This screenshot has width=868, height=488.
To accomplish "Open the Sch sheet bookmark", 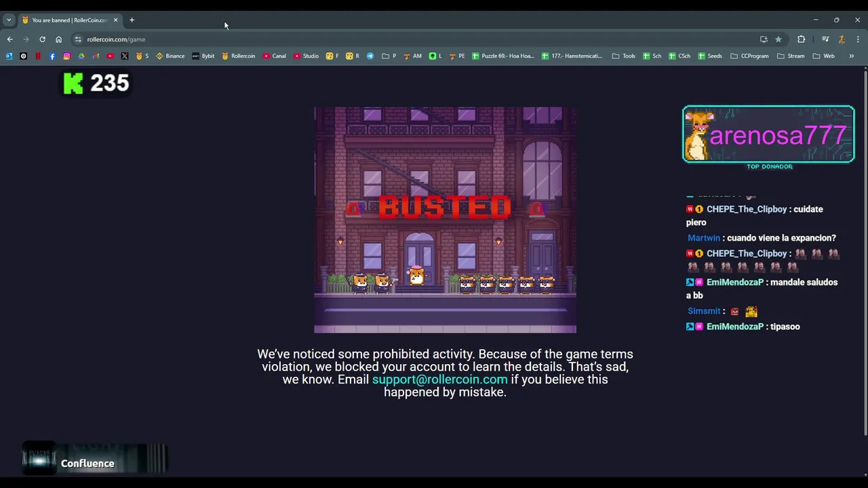I will [x=652, y=56].
